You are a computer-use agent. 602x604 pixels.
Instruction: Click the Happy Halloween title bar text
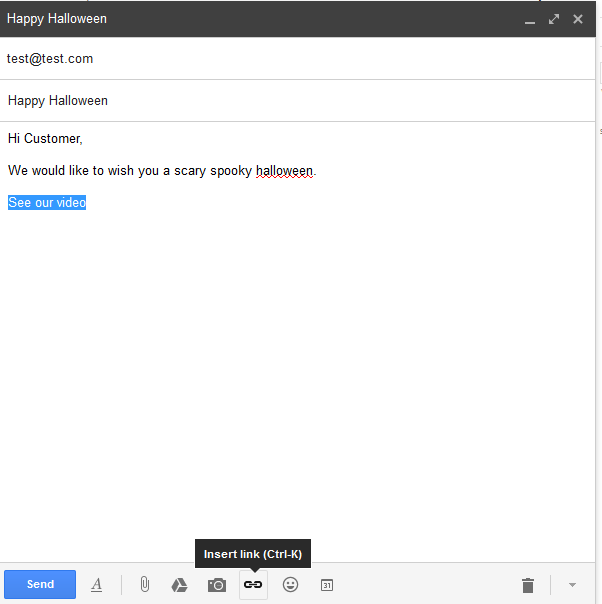click(x=57, y=19)
